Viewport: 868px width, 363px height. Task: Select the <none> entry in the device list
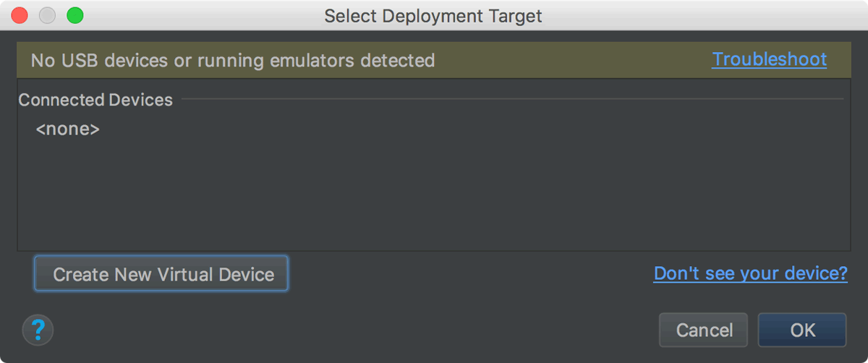(x=68, y=129)
